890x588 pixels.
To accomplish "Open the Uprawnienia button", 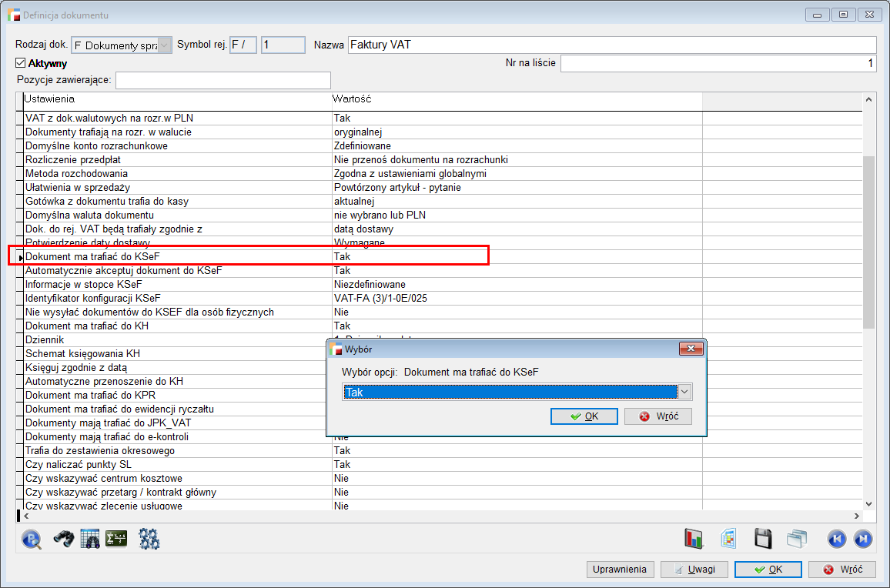I will [620, 570].
